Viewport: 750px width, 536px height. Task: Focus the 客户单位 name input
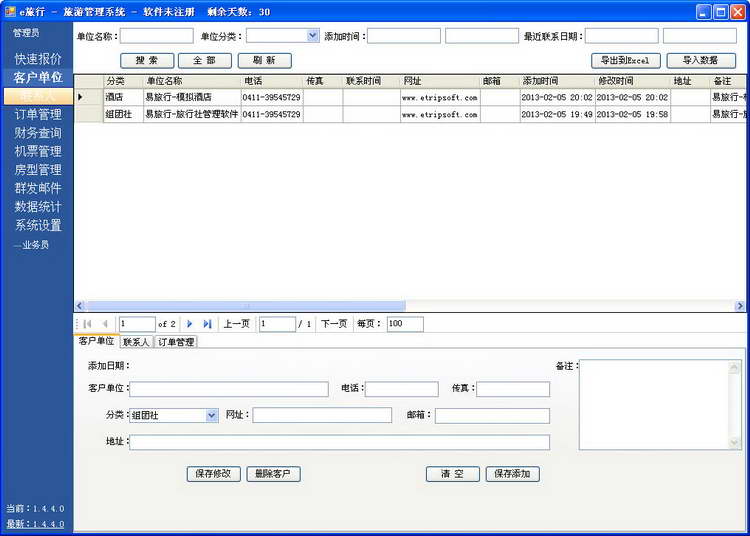coord(229,389)
